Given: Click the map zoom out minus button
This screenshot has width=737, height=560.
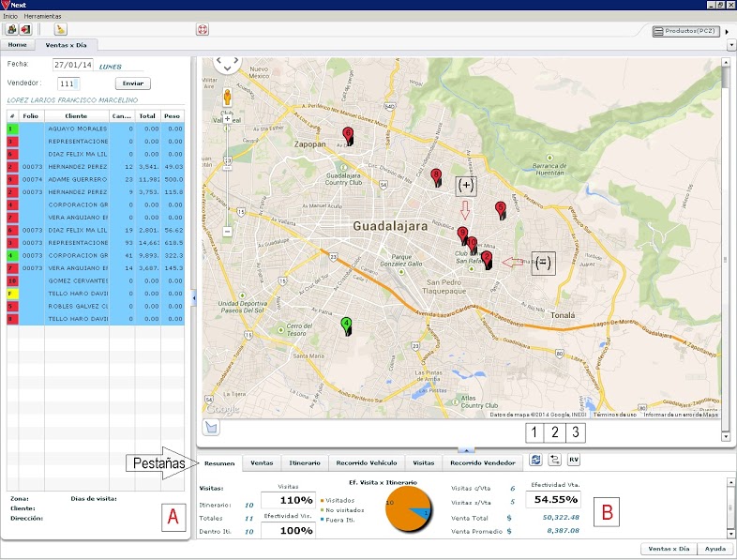Looking at the screenshot, I should (227, 231).
